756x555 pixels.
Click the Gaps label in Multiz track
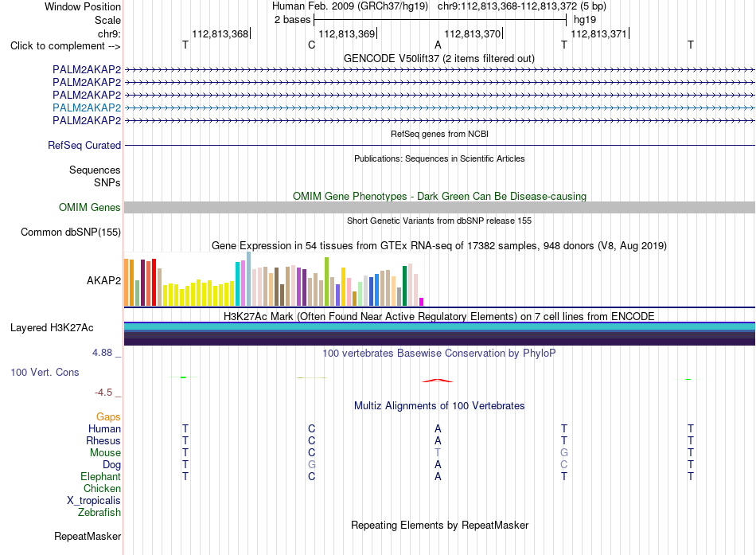tap(108, 416)
